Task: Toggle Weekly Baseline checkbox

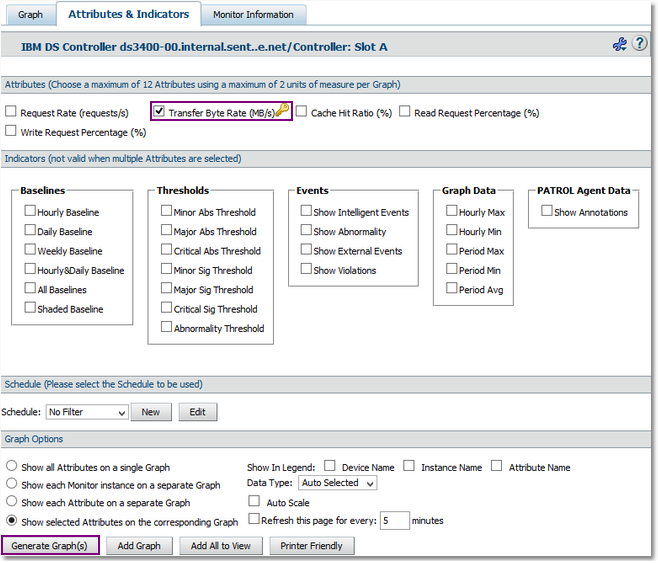Action: 30,249
